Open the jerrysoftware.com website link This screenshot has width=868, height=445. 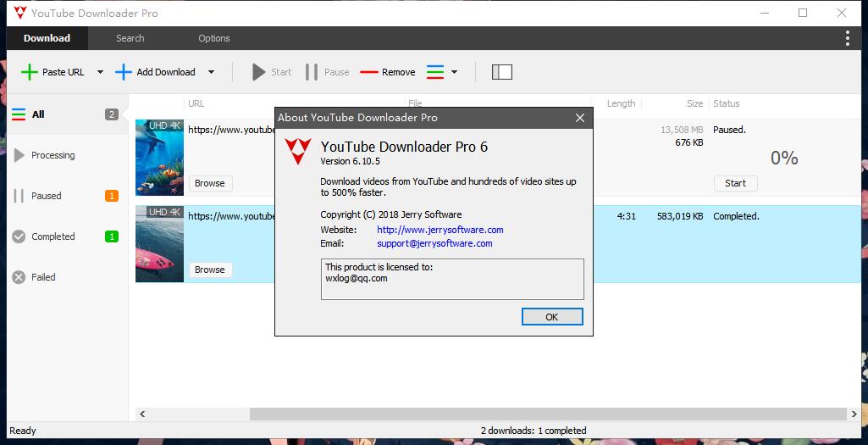click(440, 230)
